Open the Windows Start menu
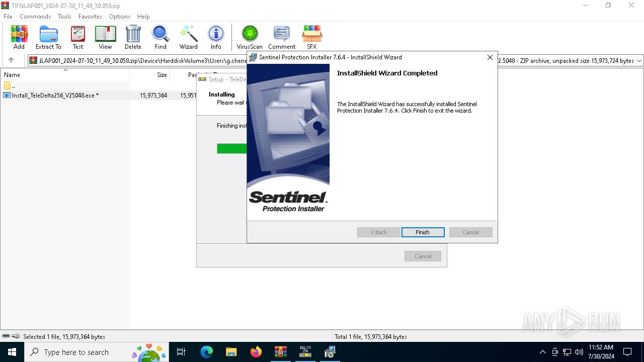This screenshot has width=644, height=362. click(x=12, y=352)
